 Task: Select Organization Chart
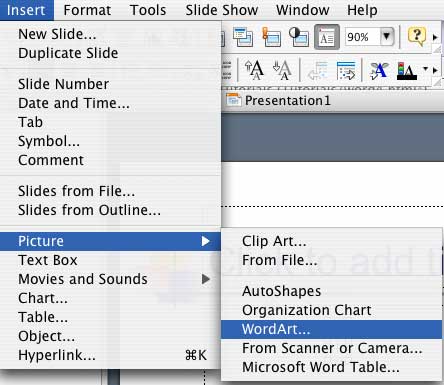click(x=332, y=310)
